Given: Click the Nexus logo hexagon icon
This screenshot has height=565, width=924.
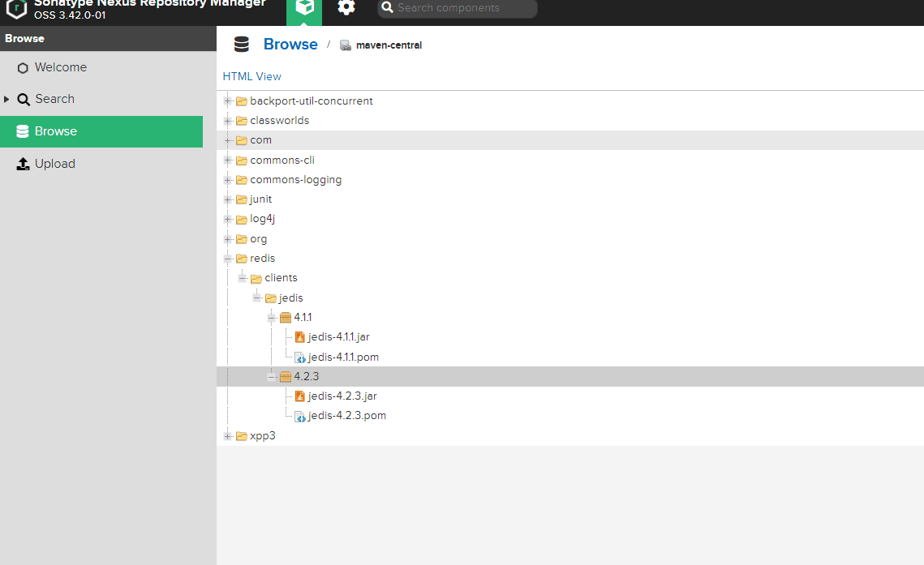Looking at the screenshot, I should pos(16,8).
